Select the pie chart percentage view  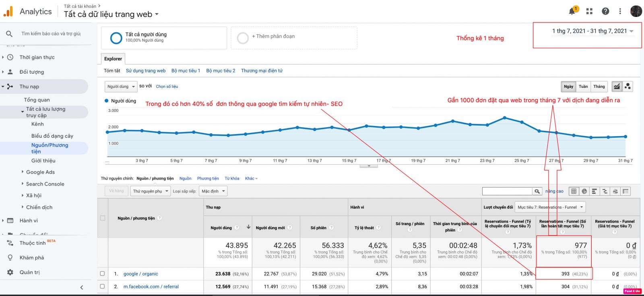point(584,191)
